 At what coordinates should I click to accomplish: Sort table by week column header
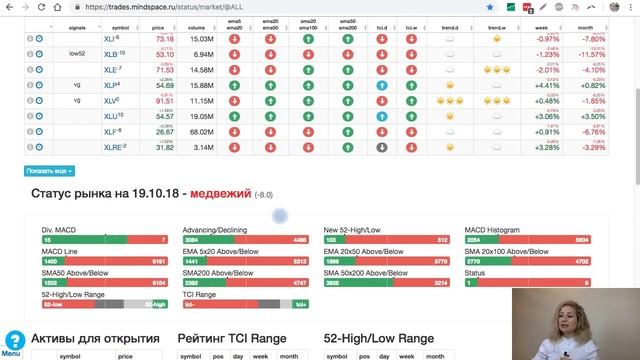[x=541, y=28]
